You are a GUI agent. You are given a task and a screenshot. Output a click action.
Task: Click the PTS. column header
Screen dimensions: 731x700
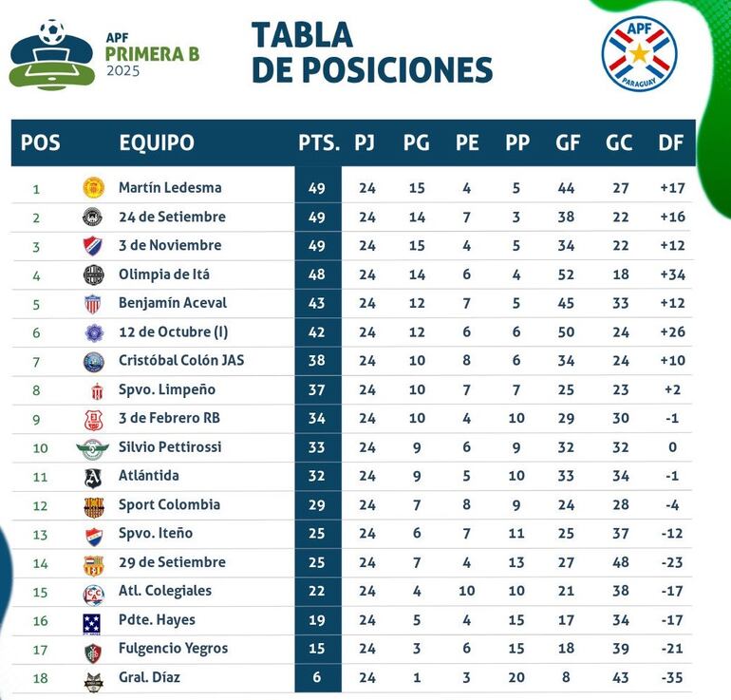pos(318,143)
